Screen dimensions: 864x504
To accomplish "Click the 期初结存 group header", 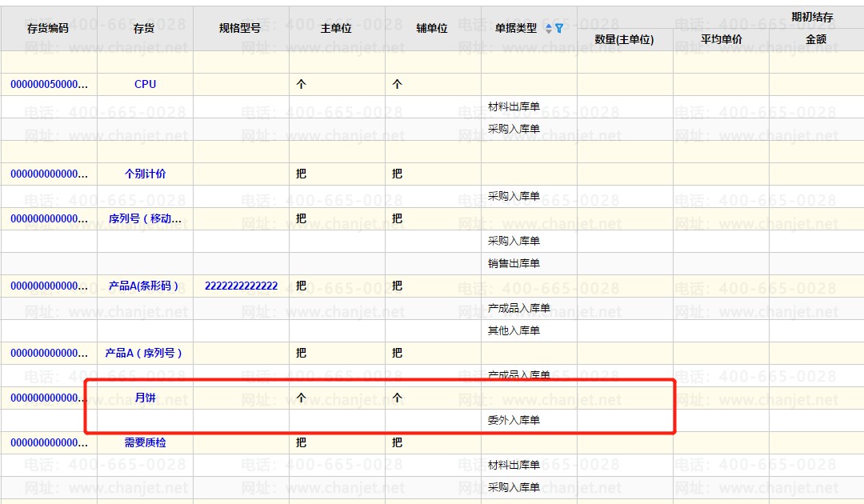I will (x=812, y=17).
